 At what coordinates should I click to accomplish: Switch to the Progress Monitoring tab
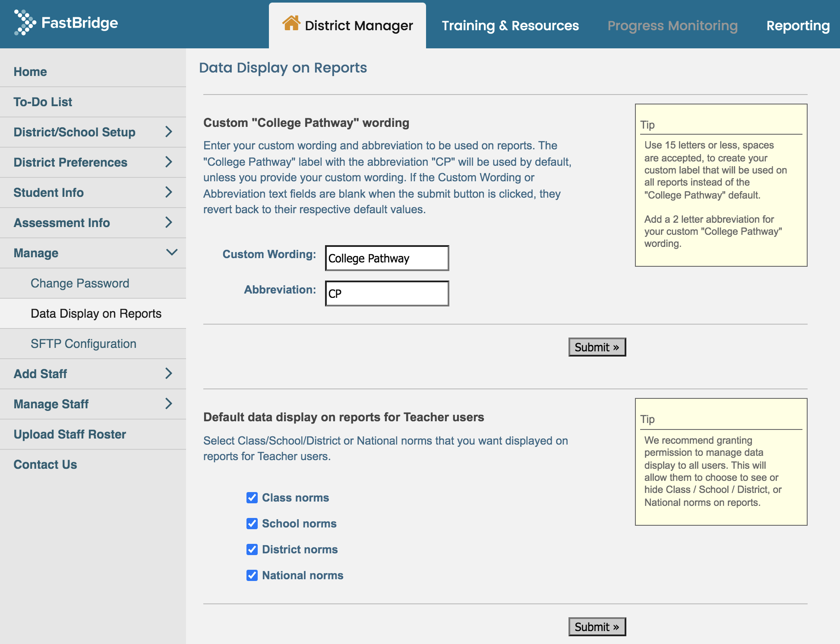673,25
